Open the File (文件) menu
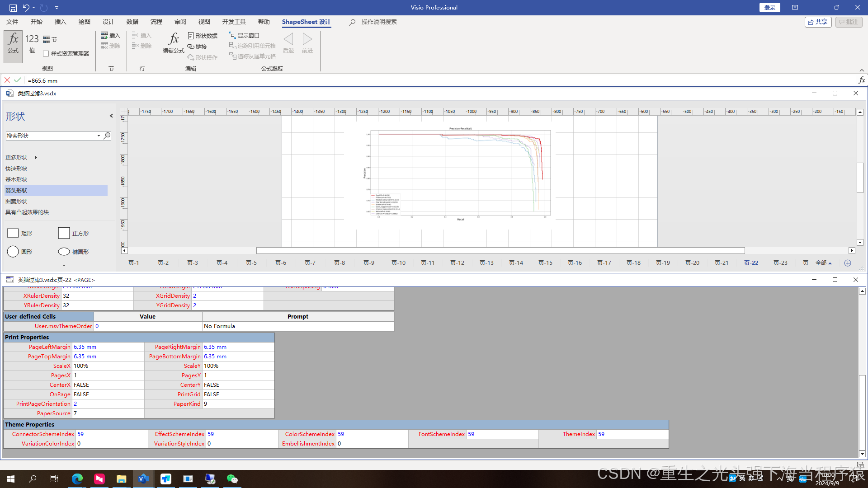 point(12,22)
